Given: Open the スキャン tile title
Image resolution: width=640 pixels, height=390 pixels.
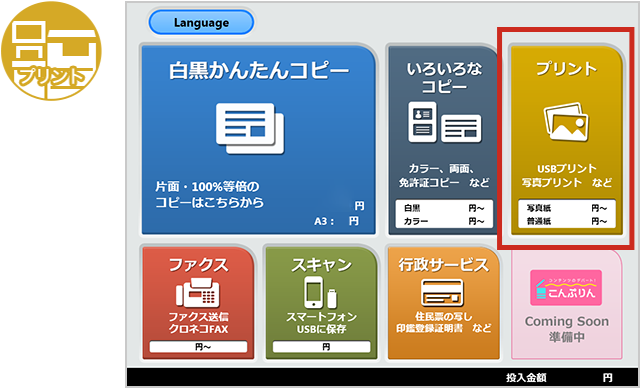Looking at the screenshot, I should pyautogui.click(x=321, y=265).
